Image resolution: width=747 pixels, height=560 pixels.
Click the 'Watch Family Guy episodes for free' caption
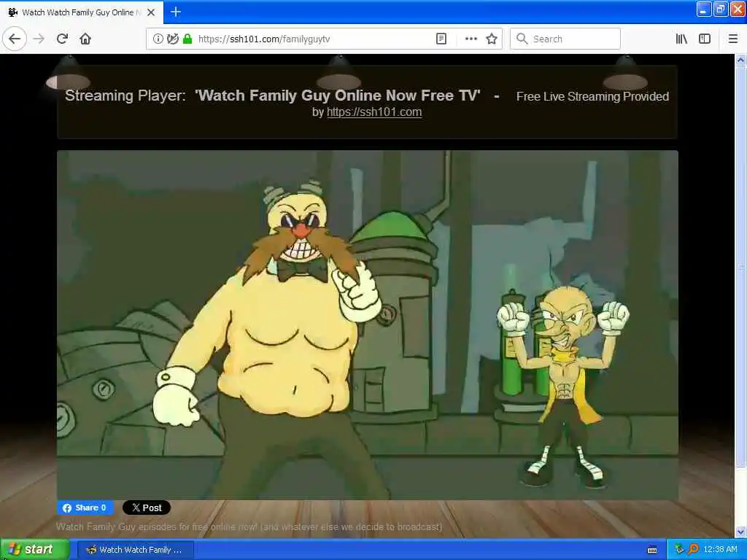click(x=249, y=526)
